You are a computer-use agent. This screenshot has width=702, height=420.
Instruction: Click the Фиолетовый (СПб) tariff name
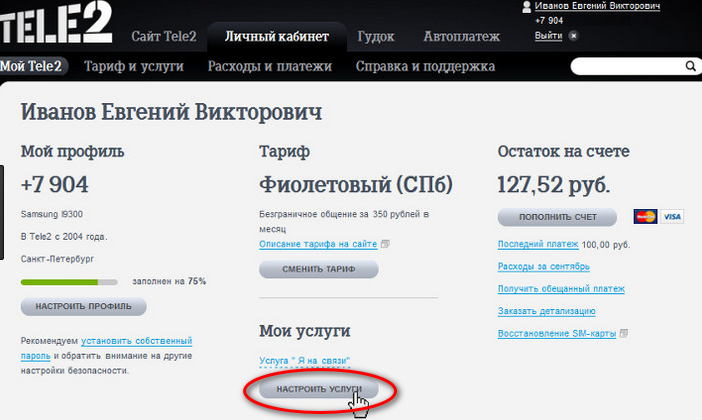[x=356, y=184]
